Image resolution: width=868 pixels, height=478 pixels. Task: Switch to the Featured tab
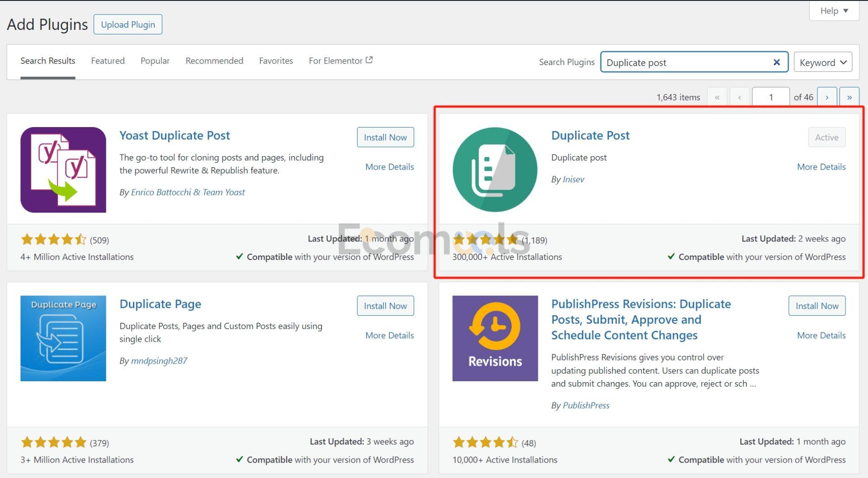coord(108,61)
